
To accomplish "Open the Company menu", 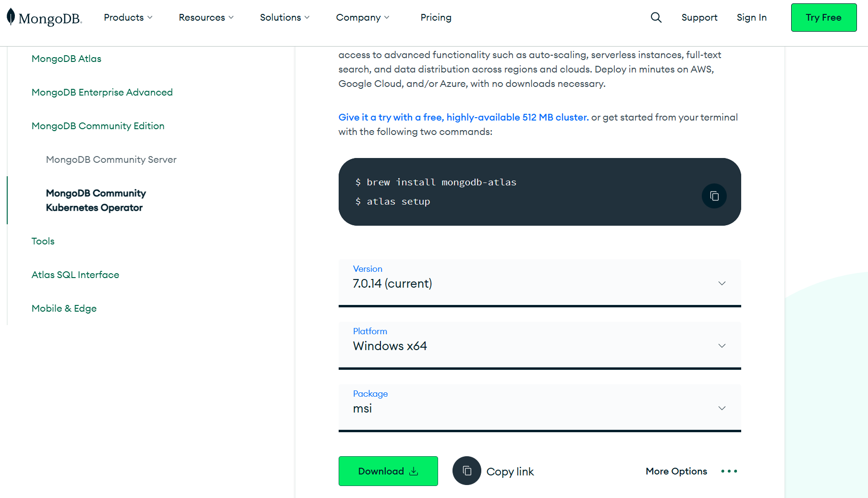I will [x=363, y=17].
